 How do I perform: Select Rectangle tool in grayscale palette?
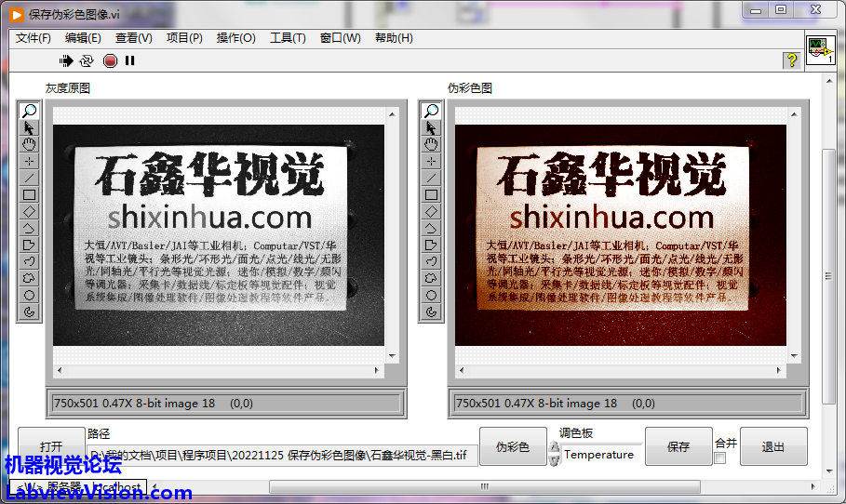pyautogui.click(x=29, y=194)
